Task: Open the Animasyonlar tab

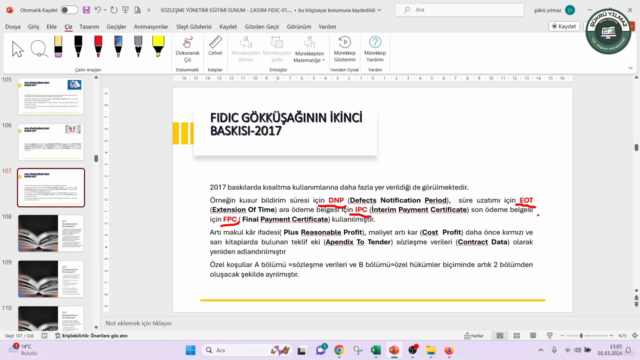Action: [151, 27]
